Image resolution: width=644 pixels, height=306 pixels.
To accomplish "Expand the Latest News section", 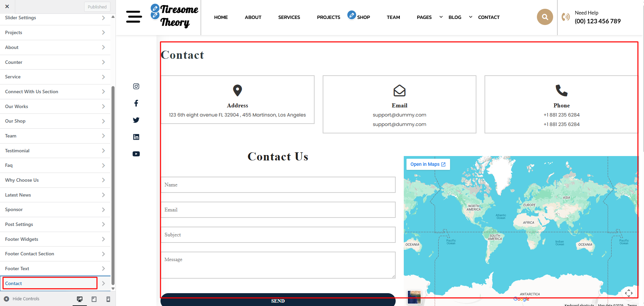I will tap(55, 195).
